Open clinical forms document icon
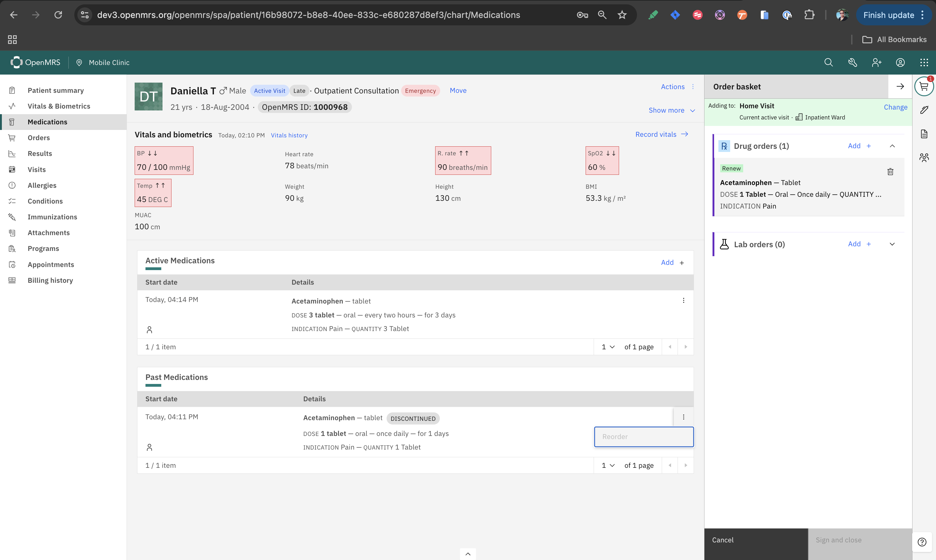The height and width of the screenshot is (560, 936). tap(924, 134)
